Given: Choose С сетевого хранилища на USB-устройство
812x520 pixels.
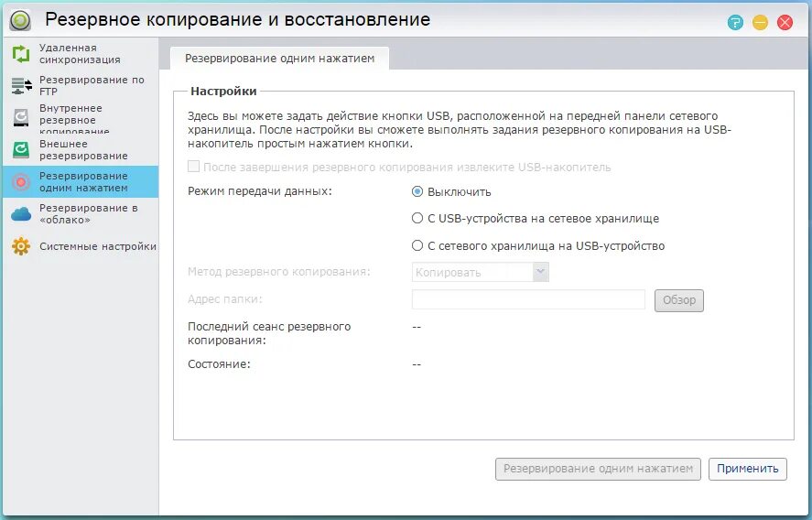Looking at the screenshot, I should [x=417, y=245].
